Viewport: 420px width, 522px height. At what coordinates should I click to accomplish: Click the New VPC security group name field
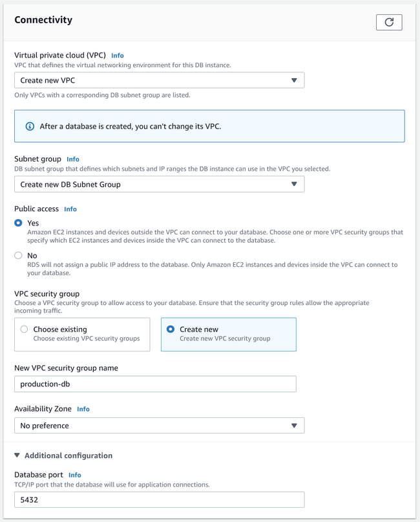click(x=155, y=384)
